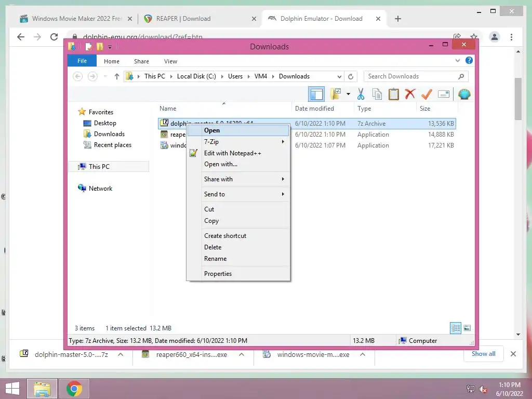
Task: Switch to Details view in status bar
Action: pyautogui.click(x=455, y=328)
